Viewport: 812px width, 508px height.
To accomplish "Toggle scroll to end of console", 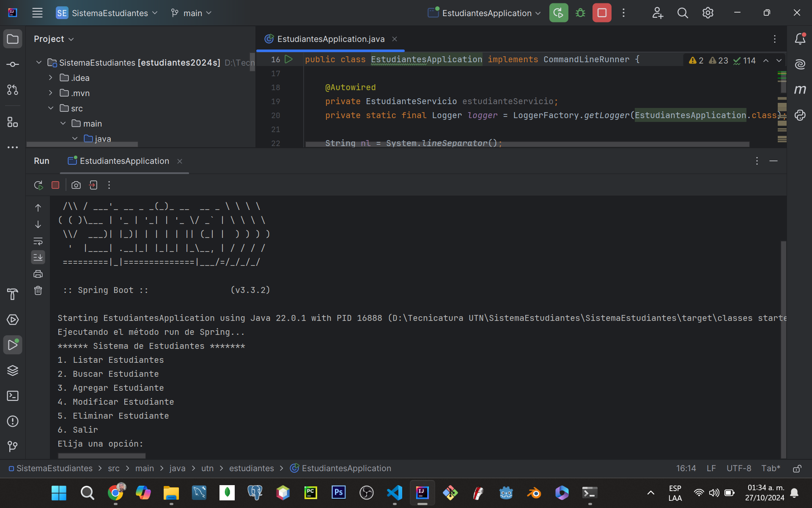I will tap(38, 257).
